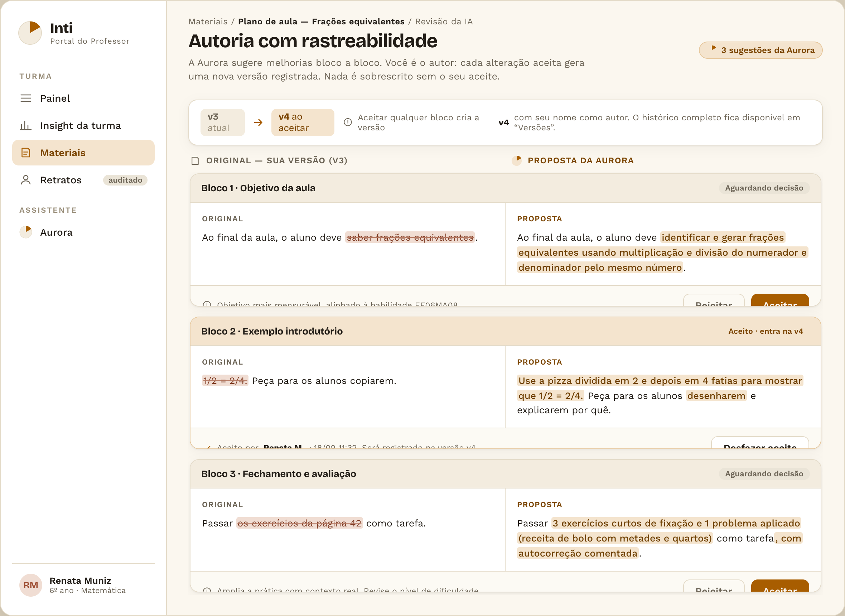This screenshot has height=616, width=845.
Task: Click the Retratos person icon
Action: point(26,180)
